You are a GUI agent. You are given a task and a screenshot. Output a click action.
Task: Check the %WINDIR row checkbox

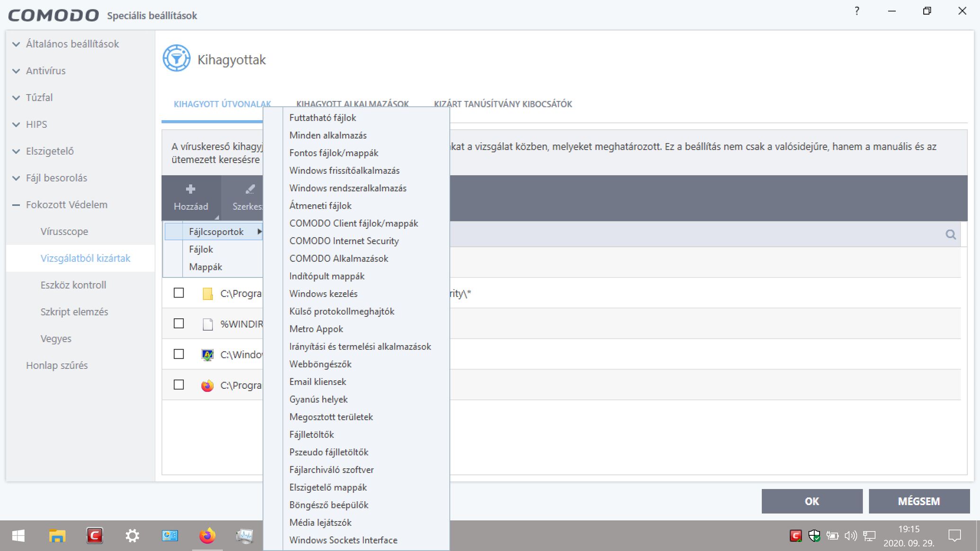pyautogui.click(x=179, y=324)
